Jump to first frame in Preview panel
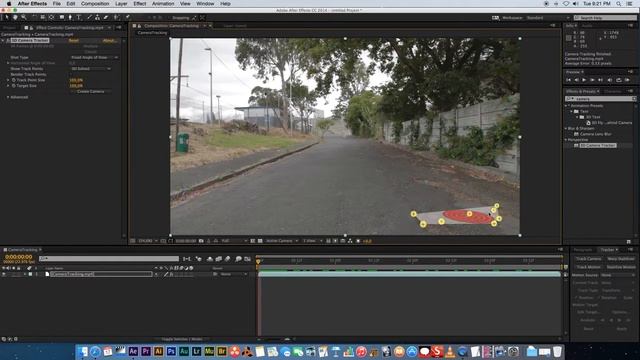The height and width of the screenshot is (360, 640). [x=568, y=80]
